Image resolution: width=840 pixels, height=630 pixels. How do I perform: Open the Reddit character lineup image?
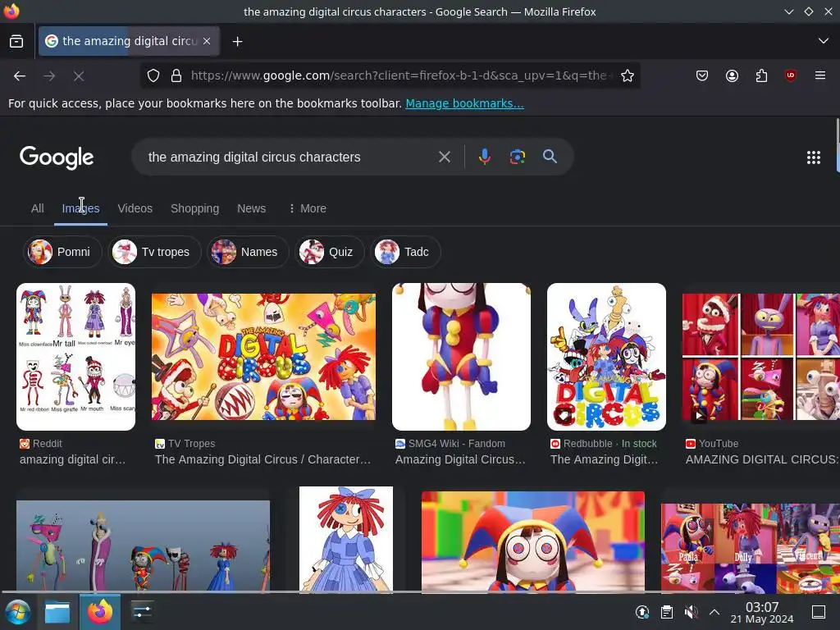pyautogui.click(x=75, y=357)
